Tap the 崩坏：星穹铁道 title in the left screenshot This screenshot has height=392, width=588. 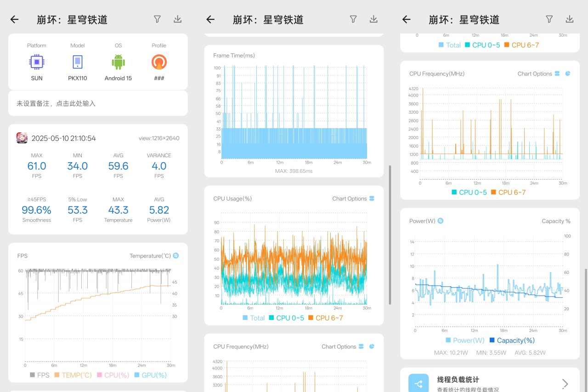(72, 19)
